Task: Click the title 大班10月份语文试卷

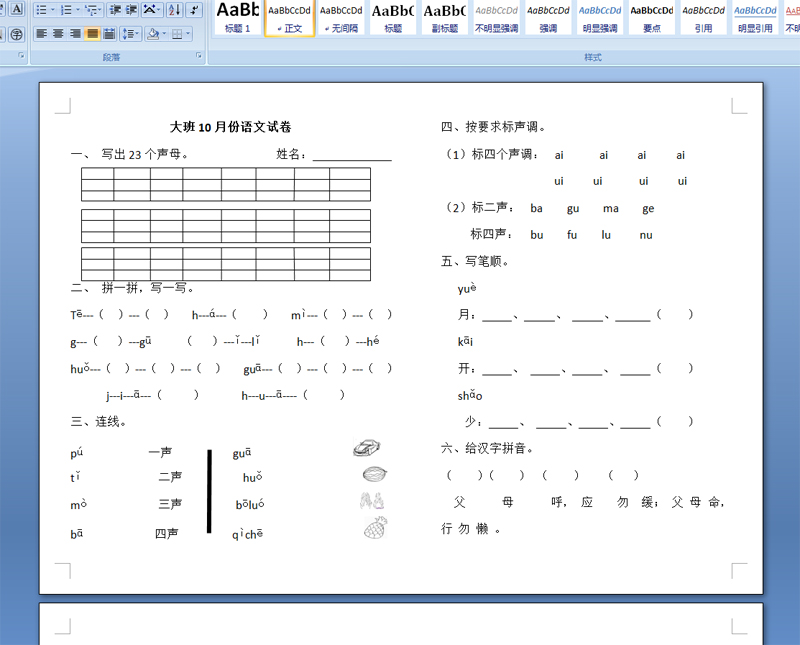Action: (x=230, y=127)
